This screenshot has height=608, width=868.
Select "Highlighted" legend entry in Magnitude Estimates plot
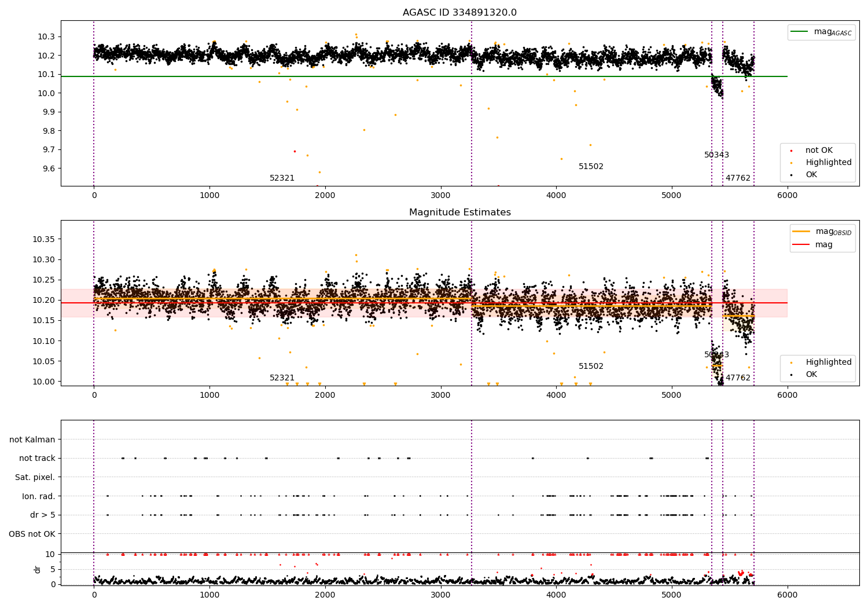coord(829,362)
